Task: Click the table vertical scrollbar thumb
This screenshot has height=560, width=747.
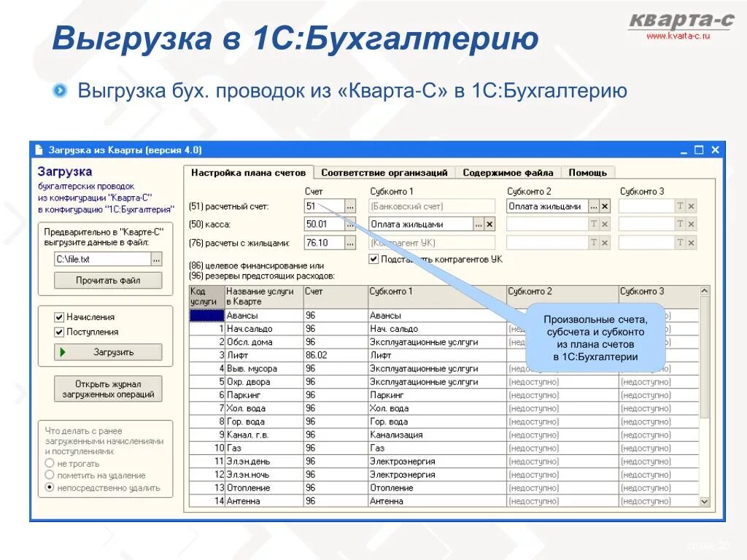Action: click(x=704, y=357)
